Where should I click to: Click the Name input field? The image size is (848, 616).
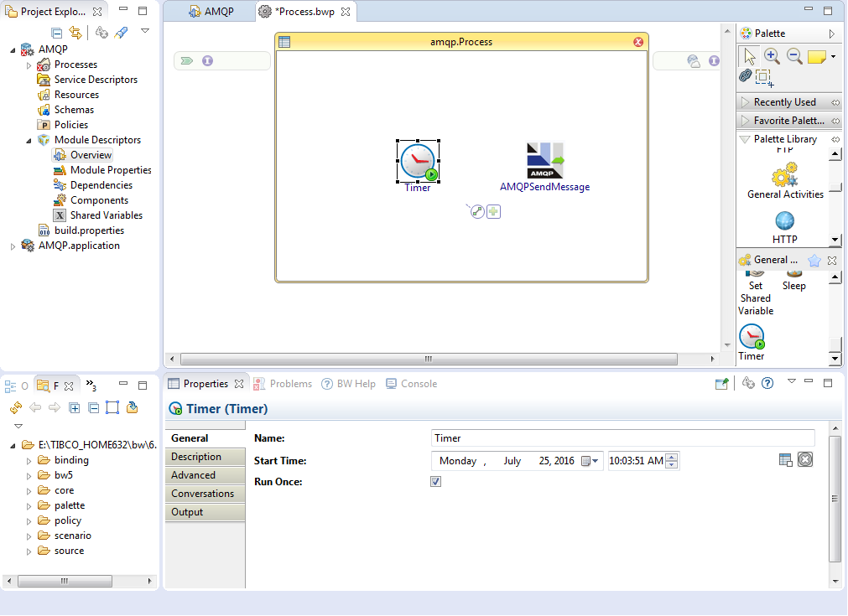623,438
